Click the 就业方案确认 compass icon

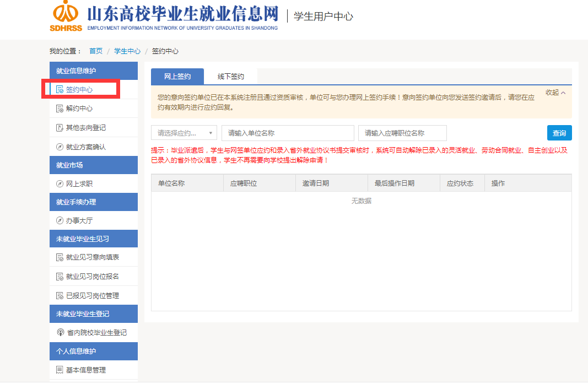tap(60, 147)
